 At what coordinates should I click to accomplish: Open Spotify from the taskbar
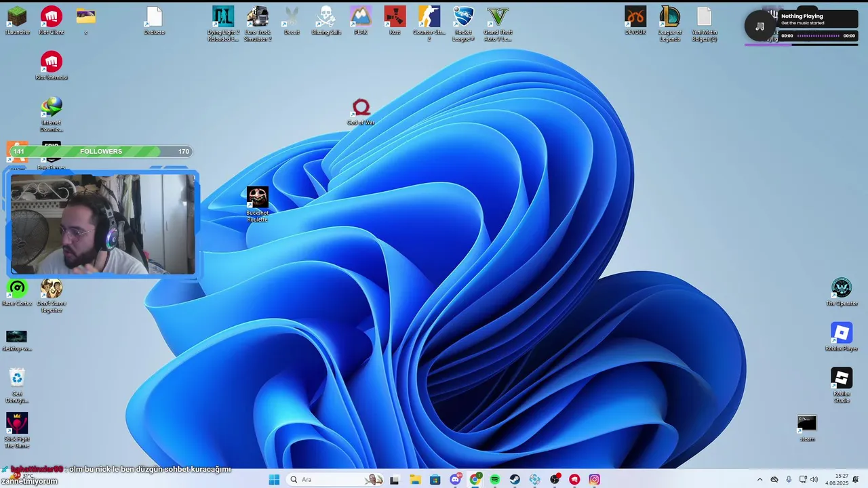click(495, 479)
